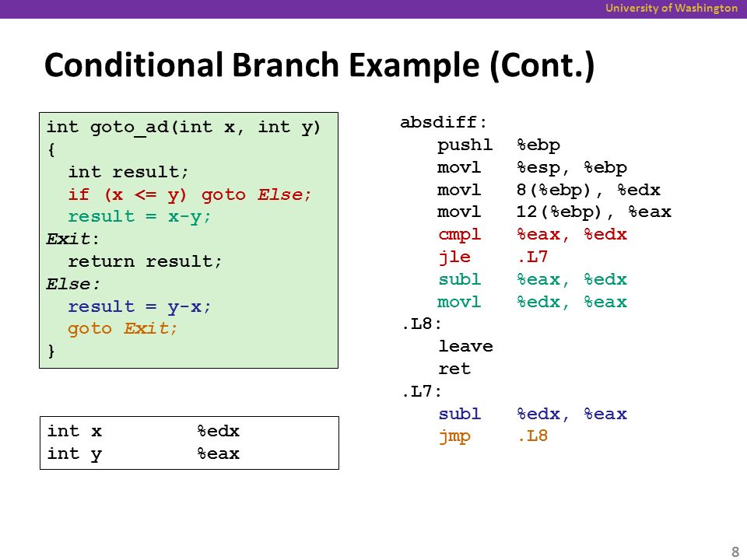Click the red 'cmpl %eax, %edx' instruction
Image resolution: width=747 pixels, height=560 pixels.
(x=532, y=234)
